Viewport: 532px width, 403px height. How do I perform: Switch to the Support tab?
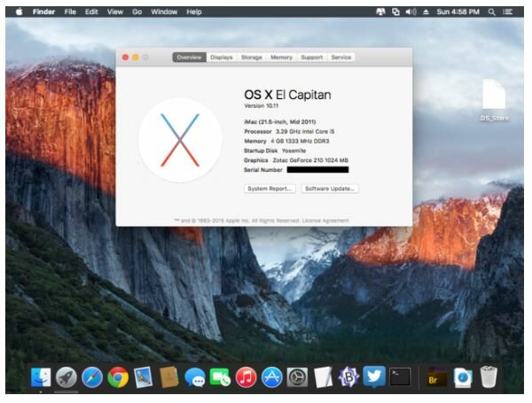pyautogui.click(x=312, y=58)
